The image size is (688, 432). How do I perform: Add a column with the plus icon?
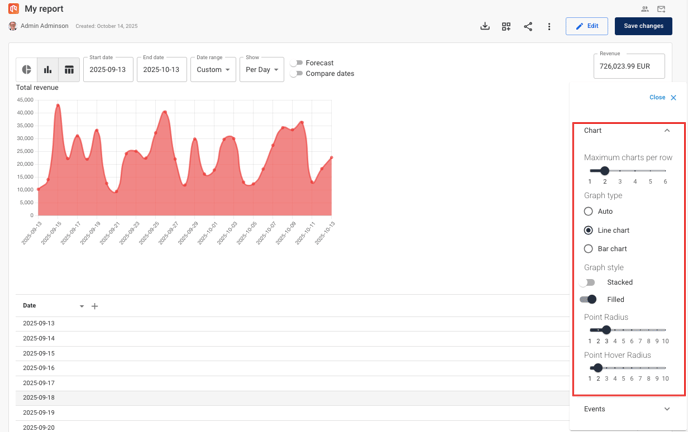point(95,306)
